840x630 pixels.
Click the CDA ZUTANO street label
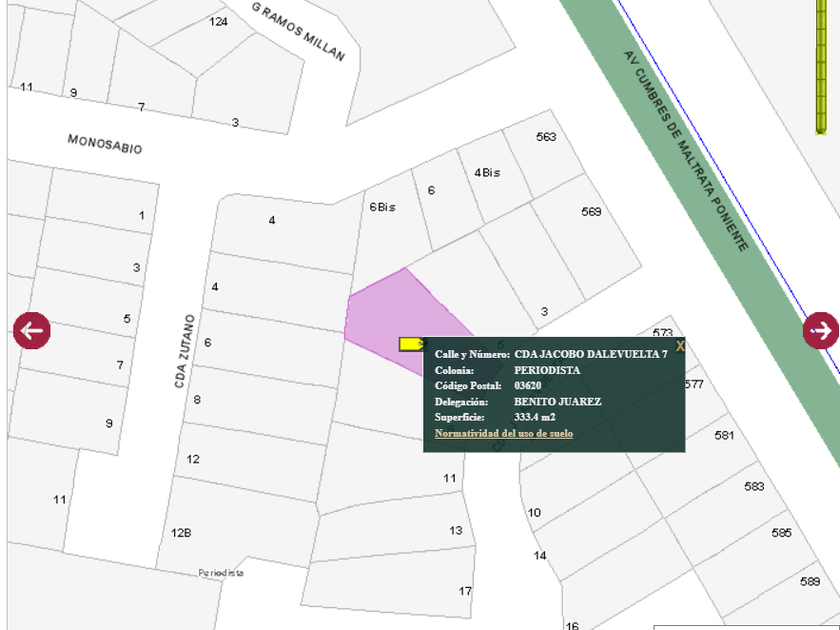pos(184,351)
